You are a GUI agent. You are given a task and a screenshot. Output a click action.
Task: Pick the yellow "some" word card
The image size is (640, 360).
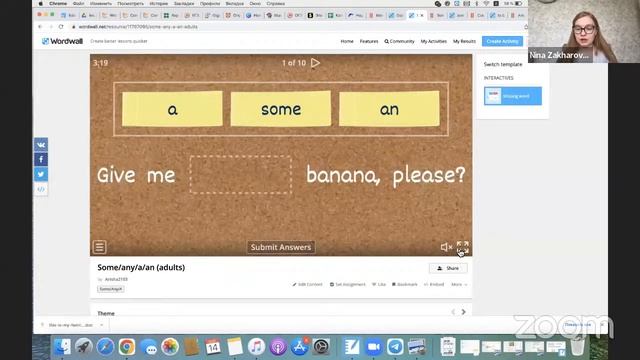281,109
